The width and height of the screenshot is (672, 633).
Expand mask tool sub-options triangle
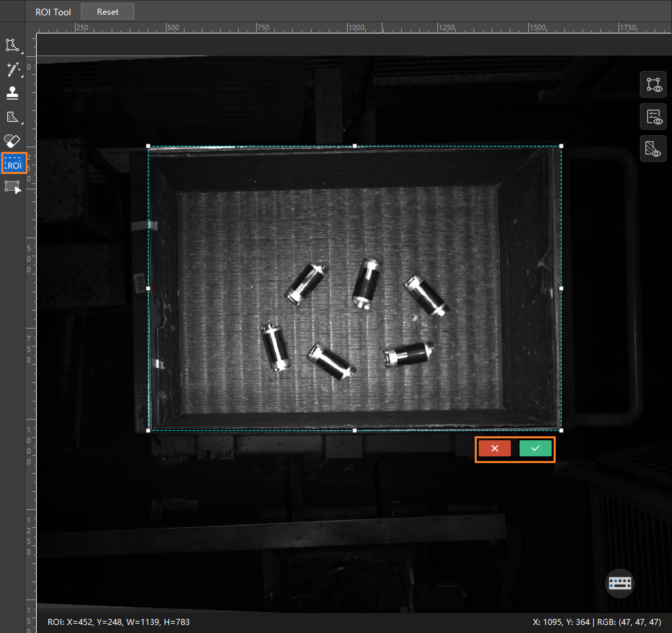pos(22,124)
